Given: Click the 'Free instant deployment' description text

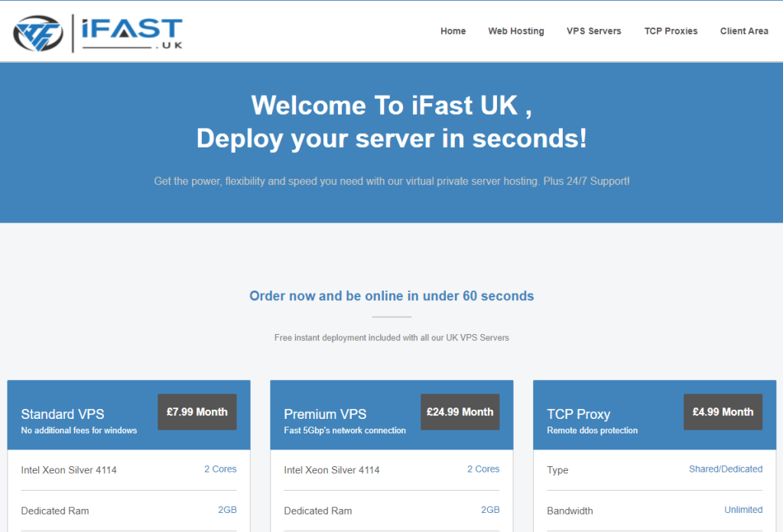Looking at the screenshot, I should [x=391, y=338].
